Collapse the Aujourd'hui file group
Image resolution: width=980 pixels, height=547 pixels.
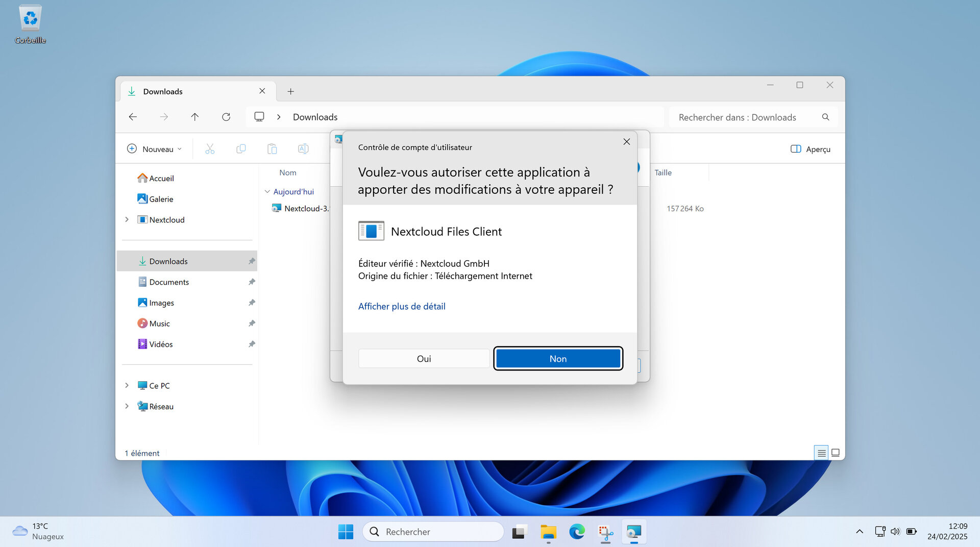[267, 191]
